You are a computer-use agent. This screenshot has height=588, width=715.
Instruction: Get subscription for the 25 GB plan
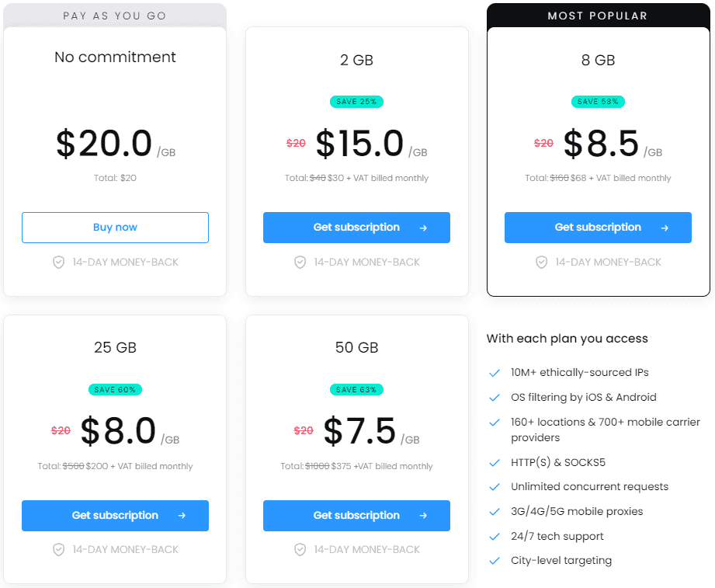tap(115, 516)
